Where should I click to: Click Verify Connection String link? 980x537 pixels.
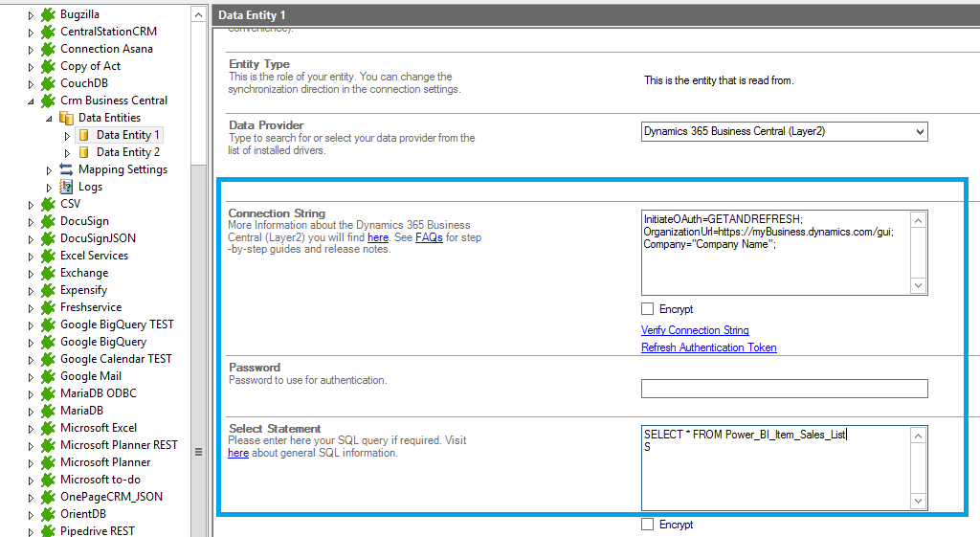(695, 330)
